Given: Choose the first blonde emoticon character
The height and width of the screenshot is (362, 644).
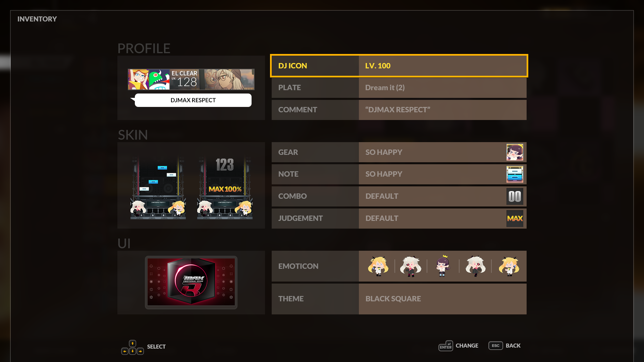Looking at the screenshot, I should [x=378, y=266].
